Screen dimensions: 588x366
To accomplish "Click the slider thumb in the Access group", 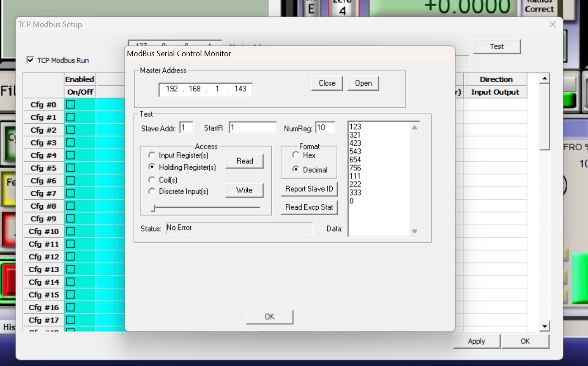I will [x=153, y=208].
